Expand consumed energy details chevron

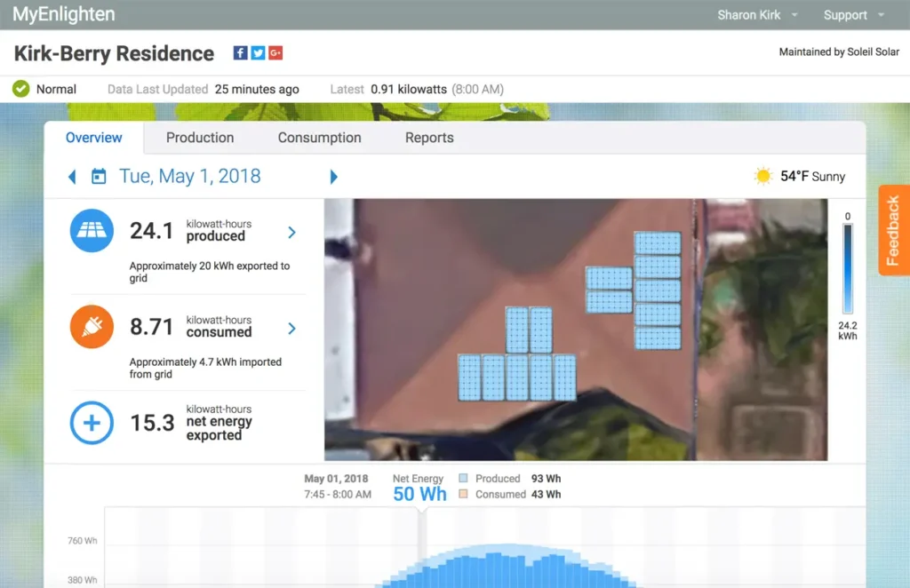click(x=291, y=329)
